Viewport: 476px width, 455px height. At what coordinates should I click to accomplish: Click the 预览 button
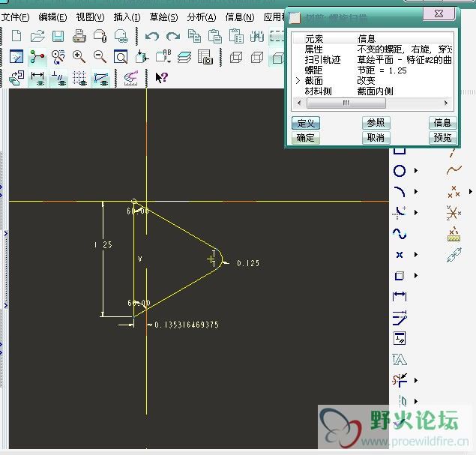[x=442, y=137]
